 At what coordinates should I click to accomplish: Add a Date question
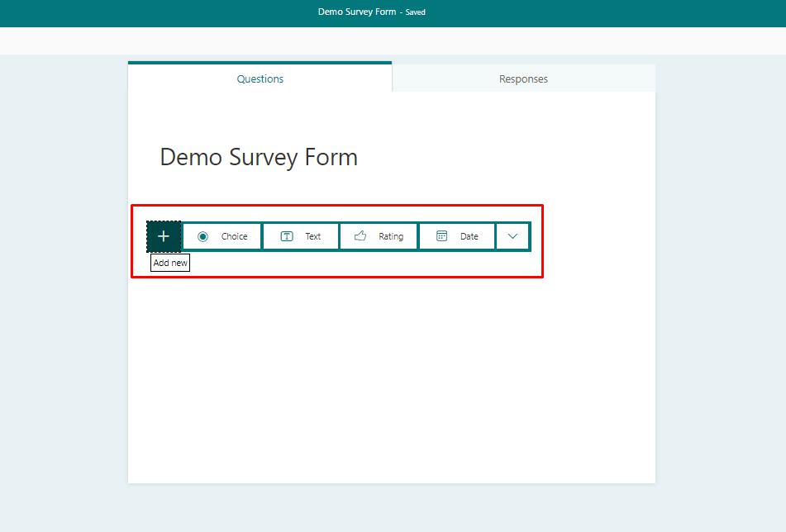pos(457,236)
